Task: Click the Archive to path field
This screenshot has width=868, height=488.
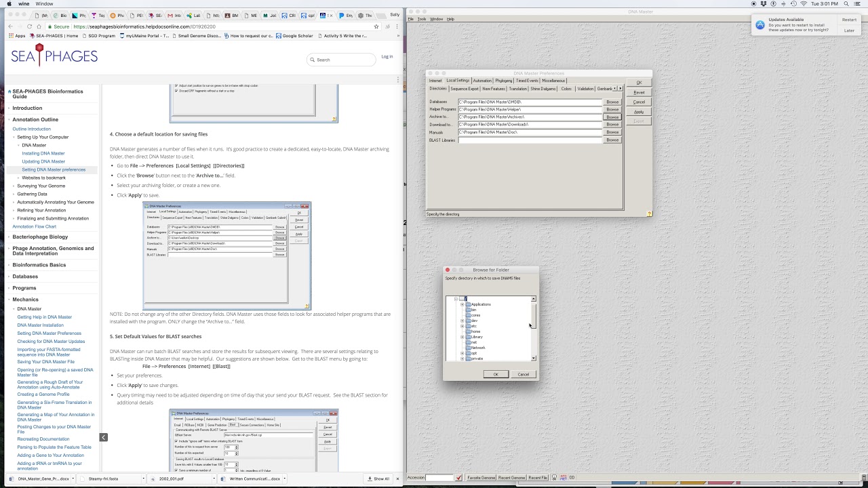Action: [530, 117]
